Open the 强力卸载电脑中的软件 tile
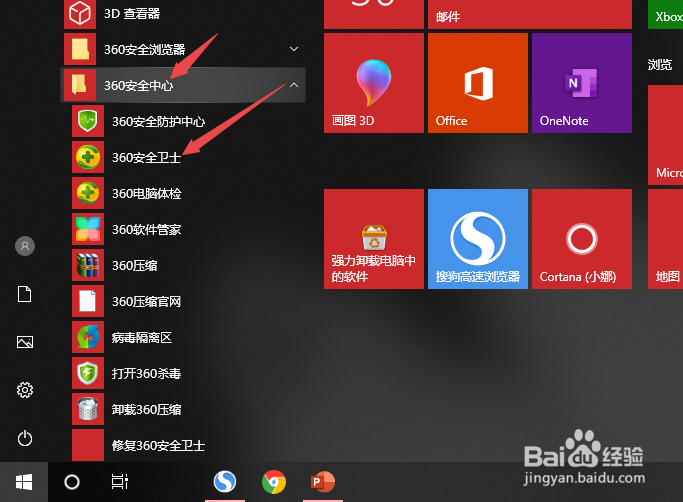This screenshot has height=502, width=683. 374,239
